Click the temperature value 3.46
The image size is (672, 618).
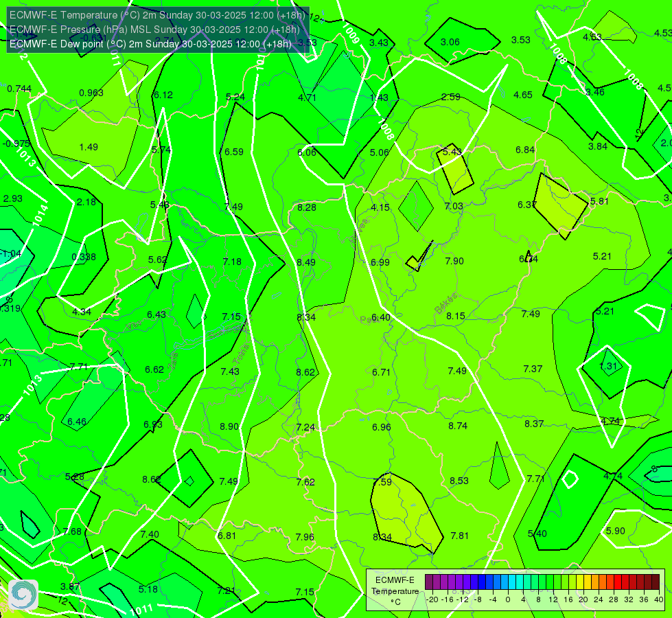[x=595, y=92]
